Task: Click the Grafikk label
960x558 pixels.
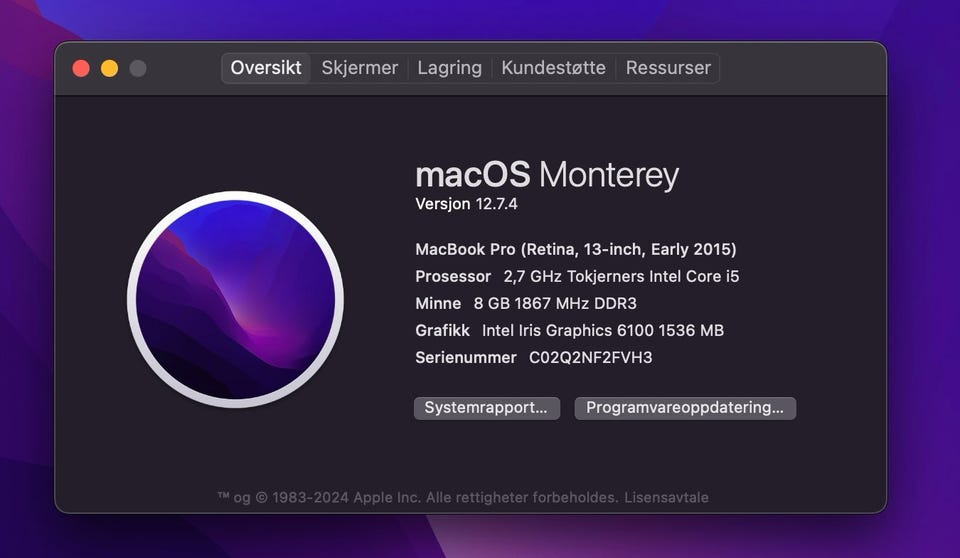Action: [x=442, y=330]
